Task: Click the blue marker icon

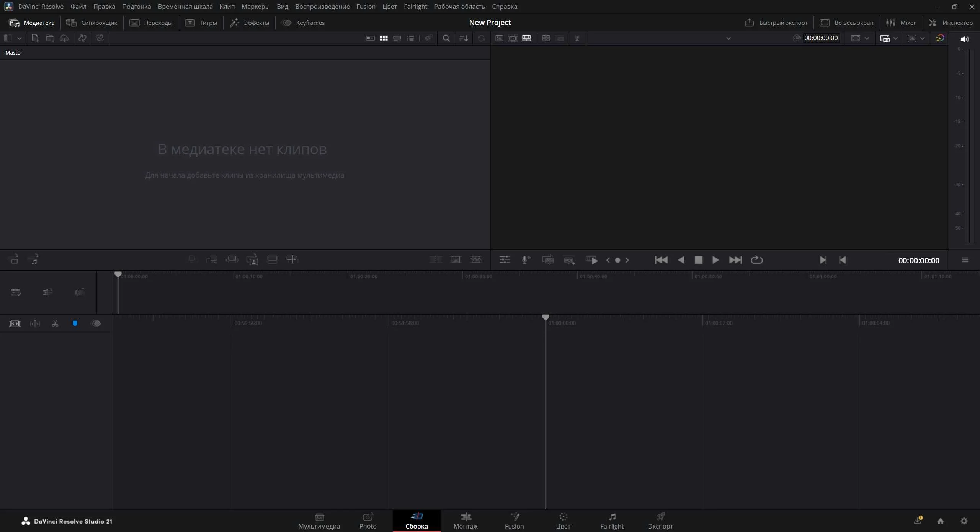Action: [75, 324]
